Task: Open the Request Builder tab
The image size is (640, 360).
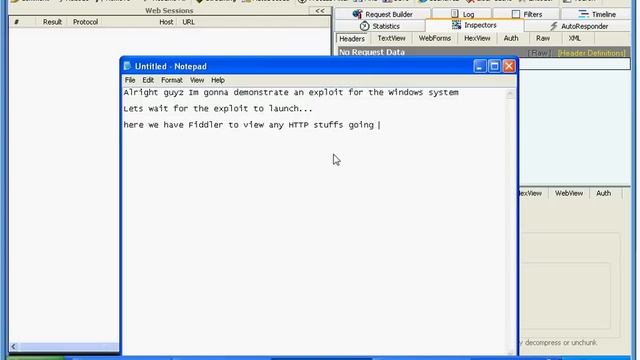Action: click(382, 14)
